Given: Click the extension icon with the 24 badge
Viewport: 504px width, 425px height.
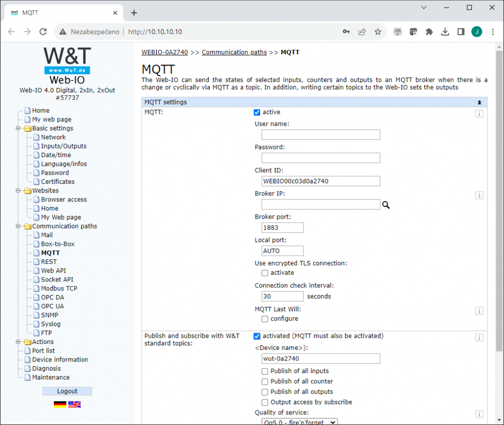Looking at the screenshot, I should click(398, 32).
